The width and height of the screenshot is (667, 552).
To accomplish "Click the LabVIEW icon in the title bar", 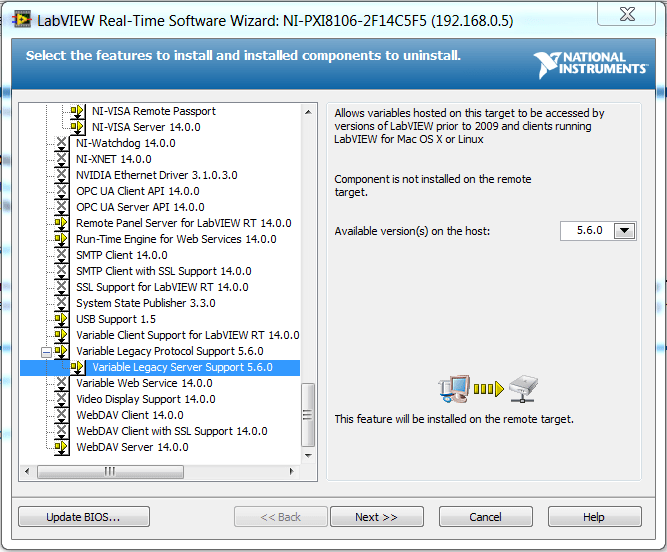I will coord(21,20).
